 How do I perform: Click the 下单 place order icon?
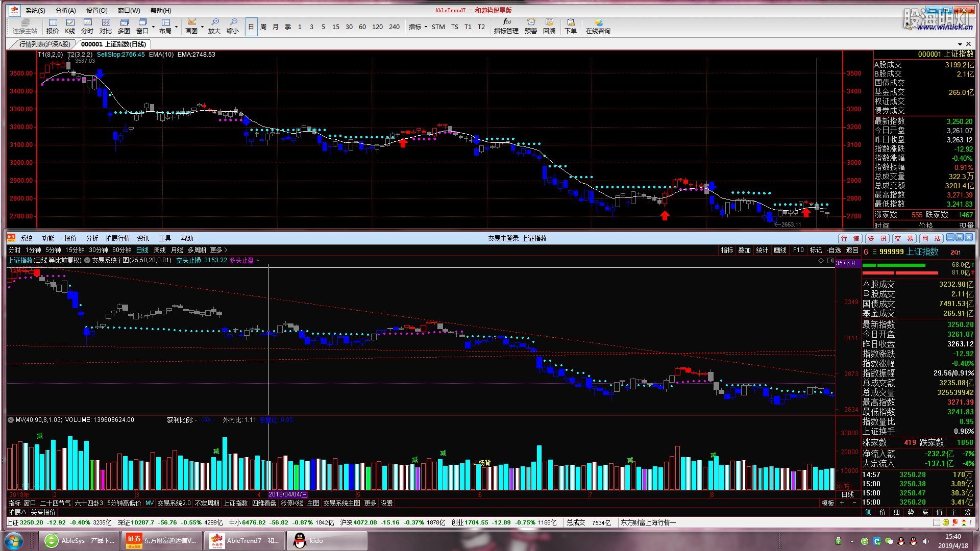[x=571, y=26]
